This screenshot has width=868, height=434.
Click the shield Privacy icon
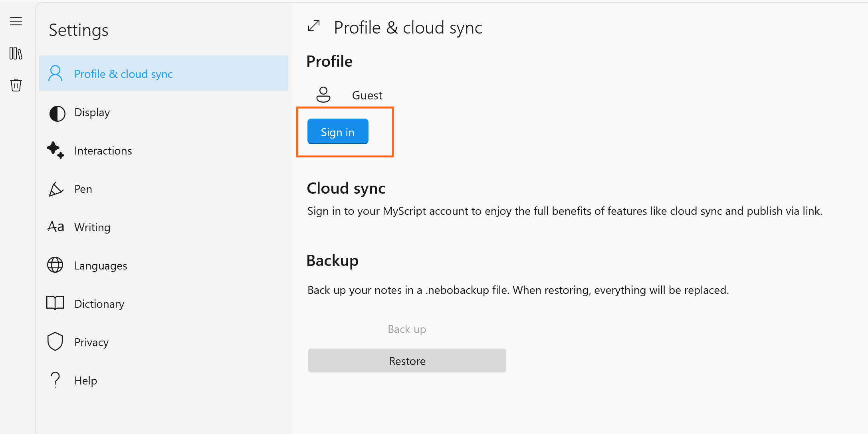[55, 342]
